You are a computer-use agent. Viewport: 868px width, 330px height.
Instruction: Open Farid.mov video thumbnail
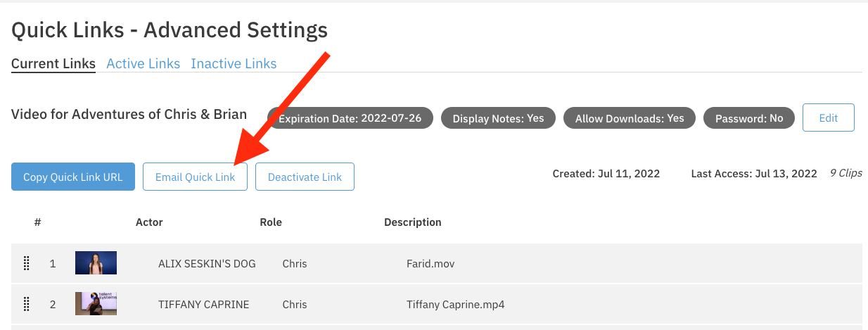[x=96, y=263]
